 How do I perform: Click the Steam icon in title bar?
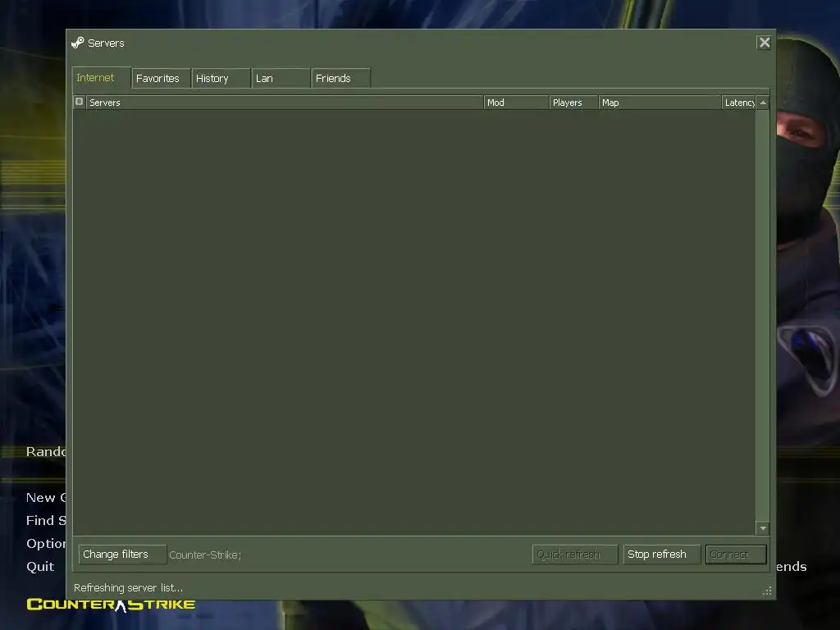[78, 43]
